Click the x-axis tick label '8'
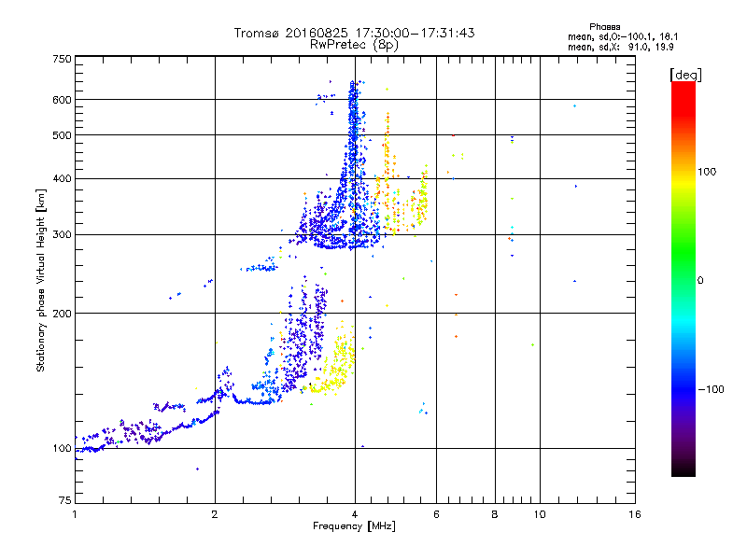 click(495, 514)
